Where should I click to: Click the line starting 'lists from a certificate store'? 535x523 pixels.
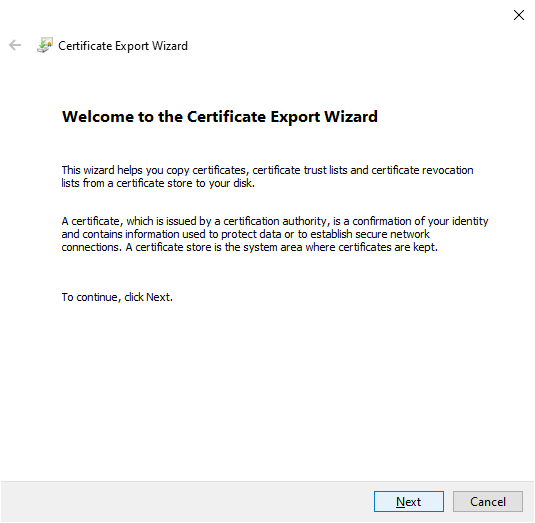click(158, 183)
